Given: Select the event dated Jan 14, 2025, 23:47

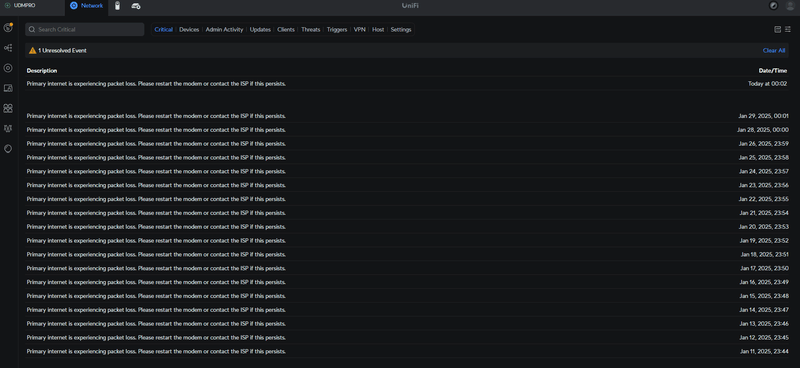Looking at the screenshot, I should pyautogui.click(x=407, y=310).
